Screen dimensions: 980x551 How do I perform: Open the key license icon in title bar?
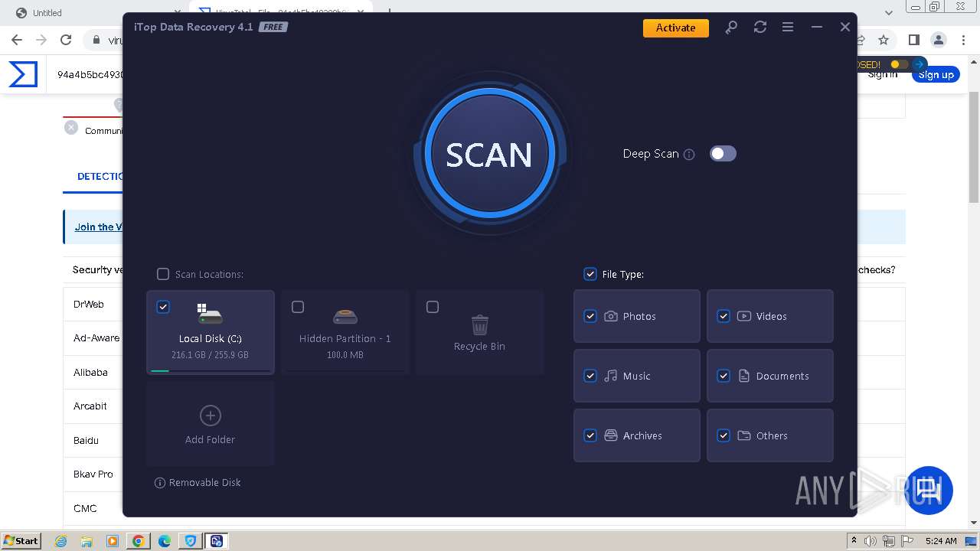pos(731,28)
